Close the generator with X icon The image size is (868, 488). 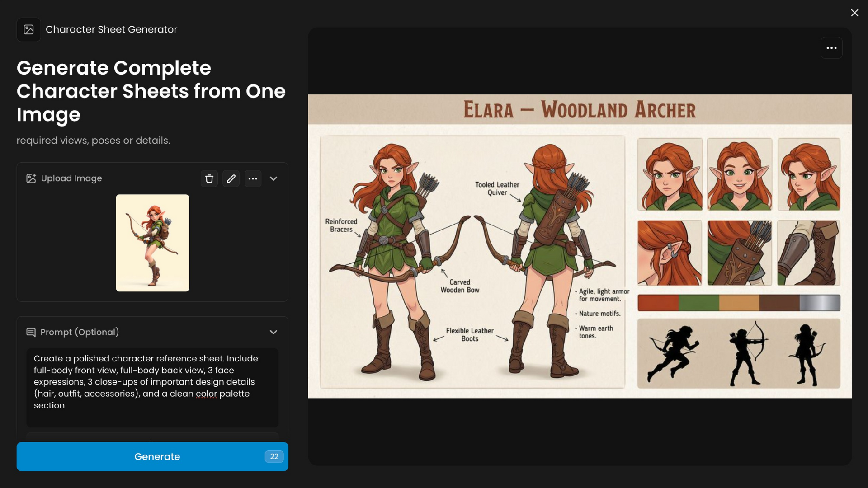[x=854, y=13]
